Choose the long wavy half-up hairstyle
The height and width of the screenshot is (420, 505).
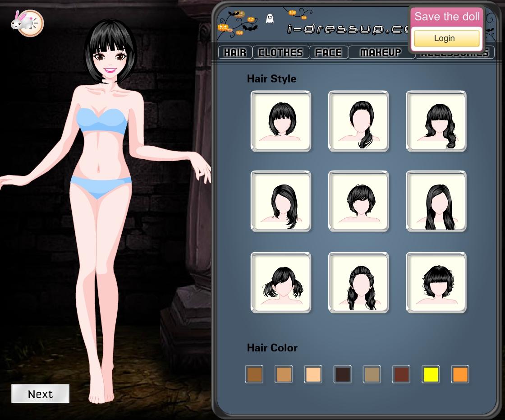(358, 282)
